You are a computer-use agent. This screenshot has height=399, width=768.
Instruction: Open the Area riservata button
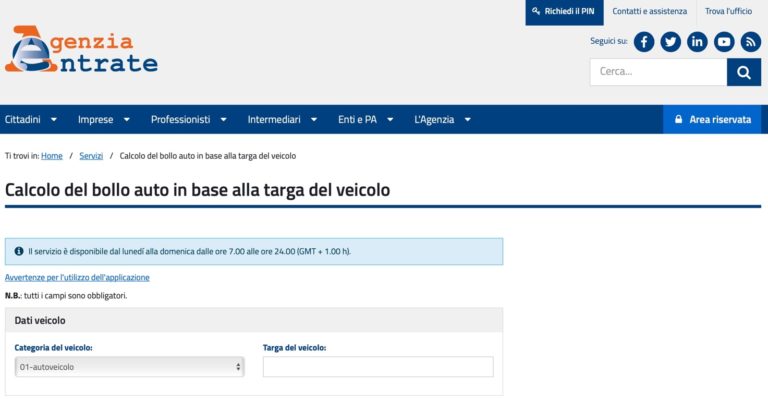(x=712, y=119)
